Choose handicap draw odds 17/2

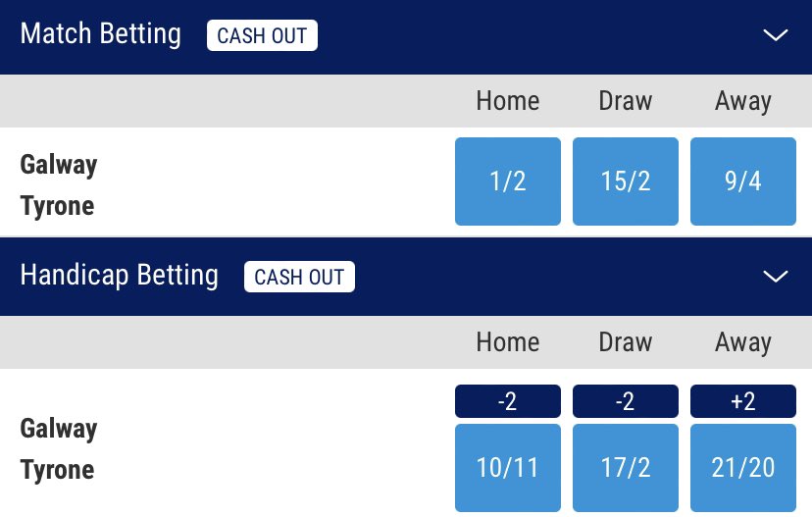[x=626, y=468]
